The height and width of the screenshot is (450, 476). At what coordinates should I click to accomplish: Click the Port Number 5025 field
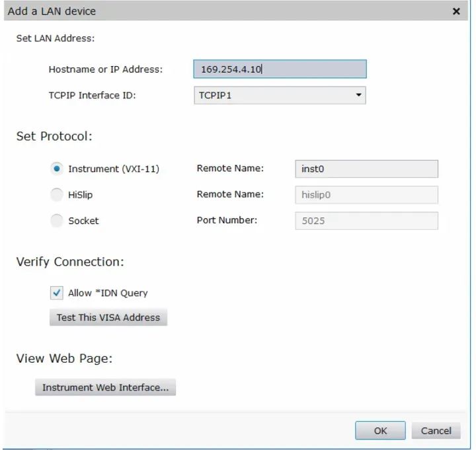click(x=366, y=221)
